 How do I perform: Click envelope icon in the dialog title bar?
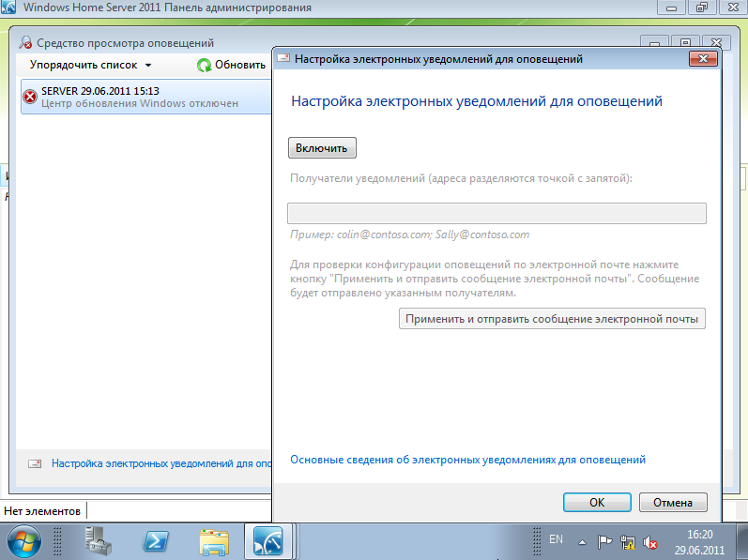[x=283, y=58]
